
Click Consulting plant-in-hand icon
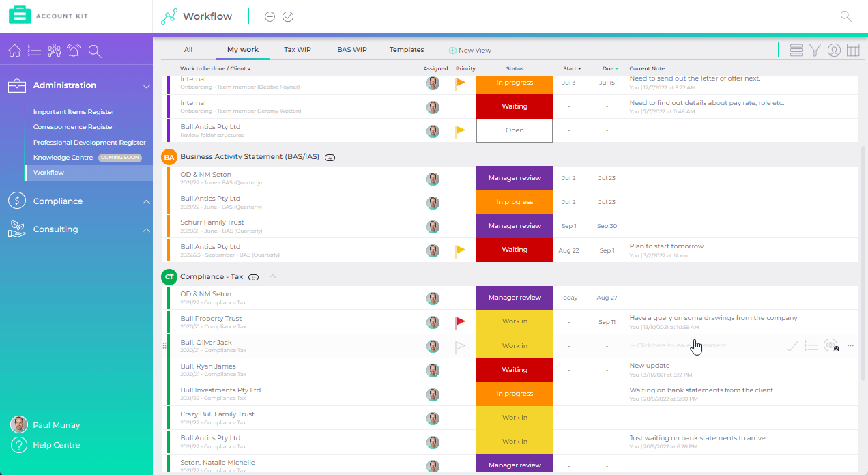click(17, 229)
